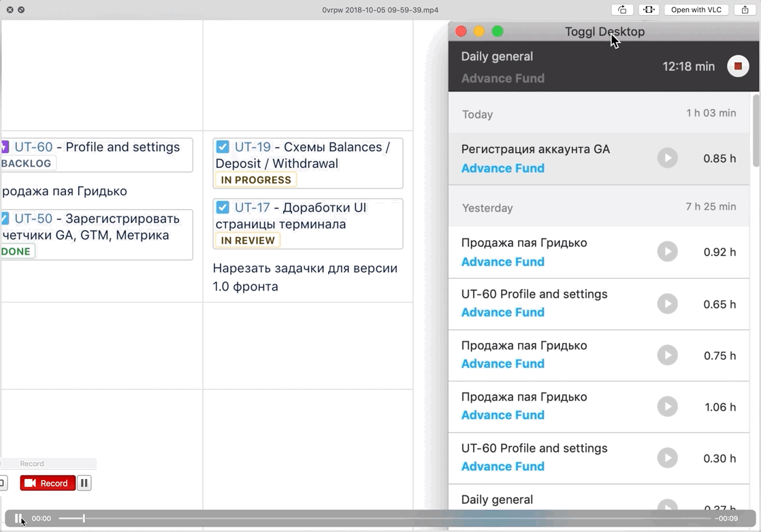Viewport: 761px width, 532px height.
Task: Toggle the UT-19 task checkbox icon
Action: point(223,146)
